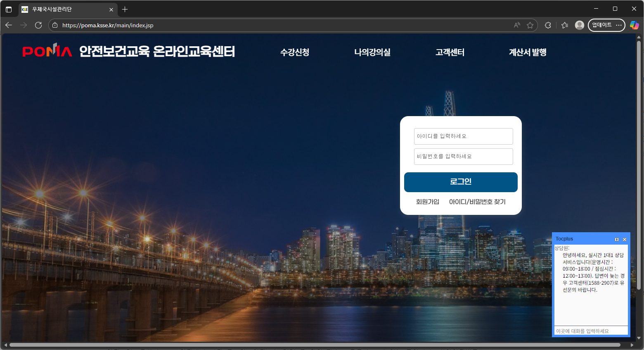Click the browser back arrow icon
The image size is (644, 350).
pyautogui.click(x=9, y=25)
